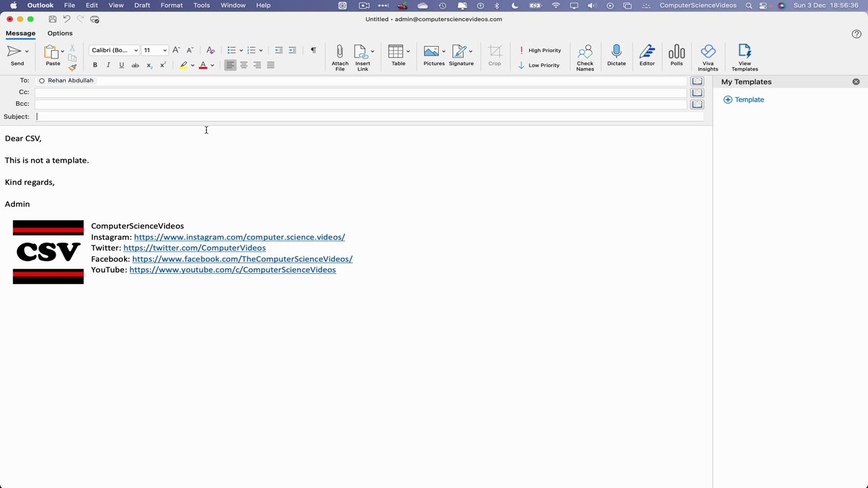The height and width of the screenshot is (488, 868).
Task: Open font color picker arrow
Action: coord(212,66)
